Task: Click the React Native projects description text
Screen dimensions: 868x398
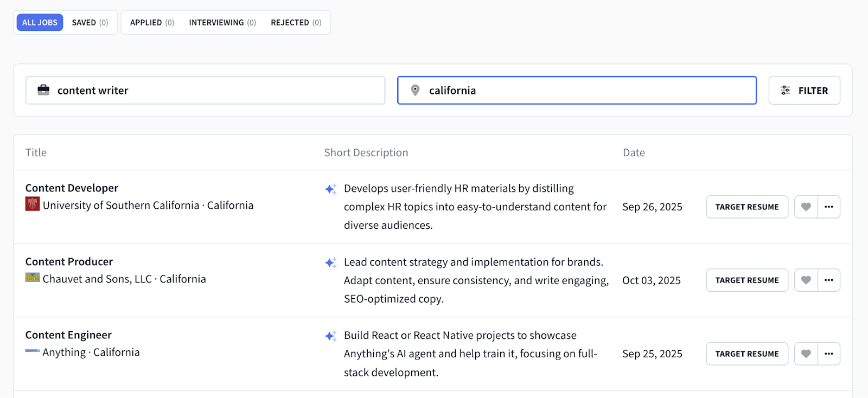Action: tap(470, 354)
